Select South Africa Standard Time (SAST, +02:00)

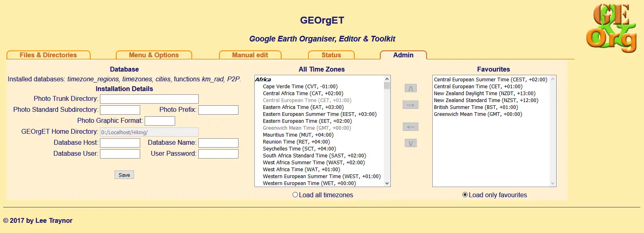point(314,156)
